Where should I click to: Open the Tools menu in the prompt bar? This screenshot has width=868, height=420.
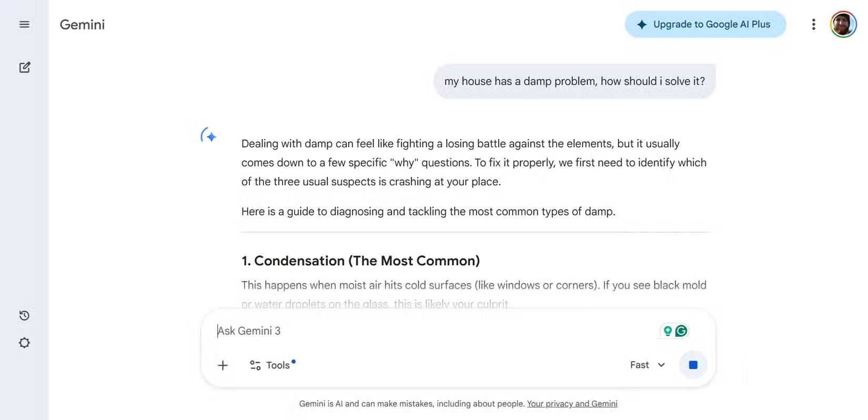point(272,365)
